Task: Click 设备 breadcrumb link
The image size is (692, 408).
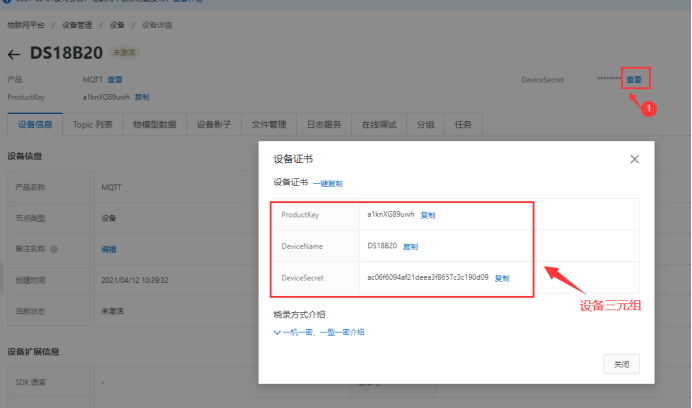Action: click(117, 25)
